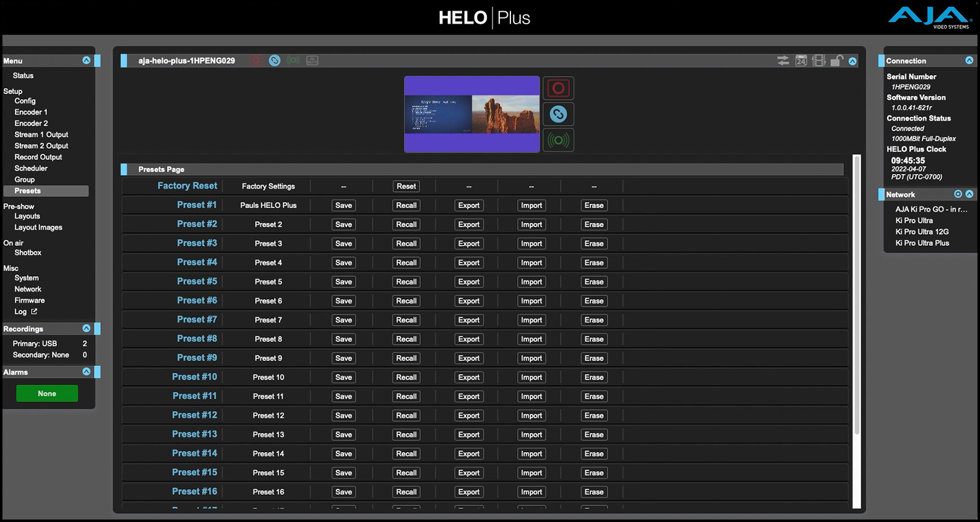
Task: Click the large red Record button
Action: click(558, 89)
